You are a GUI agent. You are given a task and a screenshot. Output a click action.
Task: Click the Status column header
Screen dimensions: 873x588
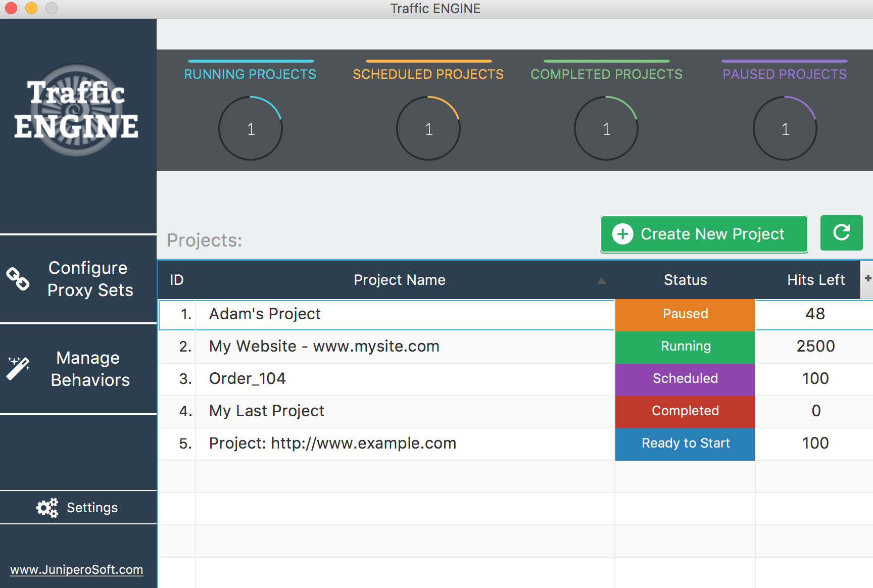(685, 280)
